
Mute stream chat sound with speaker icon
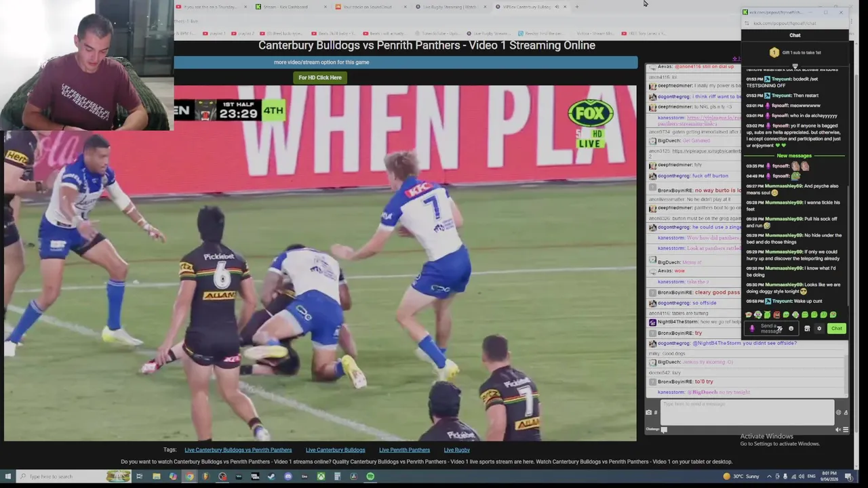coord(838,430)
